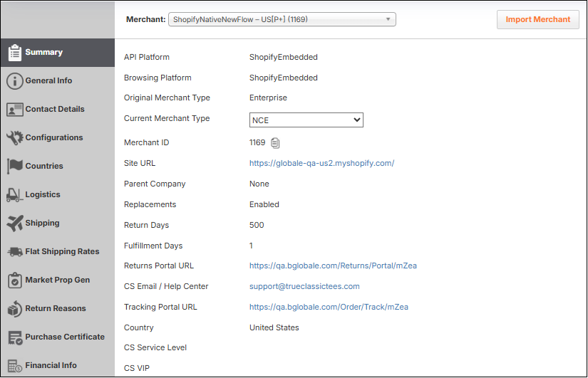Click the Replacements value Enabled
588x378 pixels.
point(264,204)
